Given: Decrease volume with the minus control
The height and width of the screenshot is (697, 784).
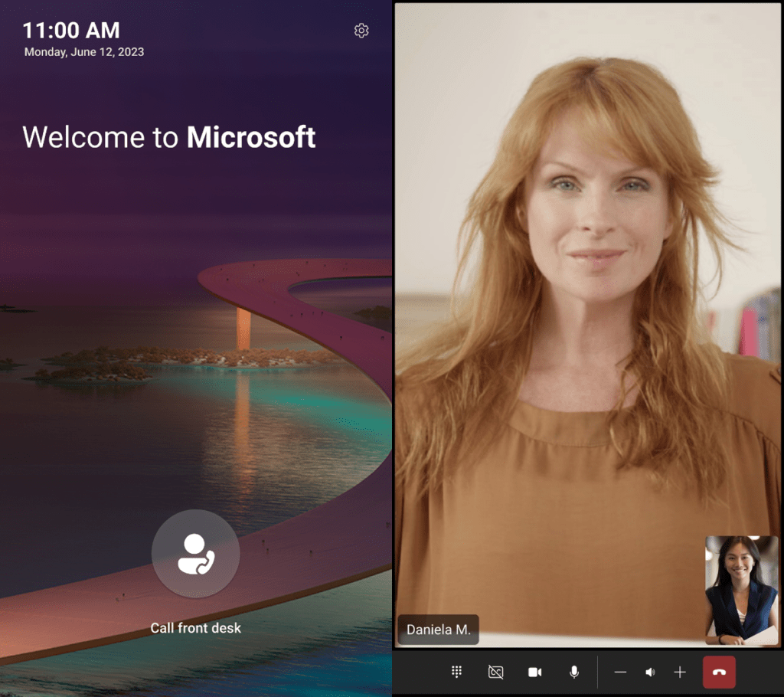Looking at the screenshot, I should (620, 672).
